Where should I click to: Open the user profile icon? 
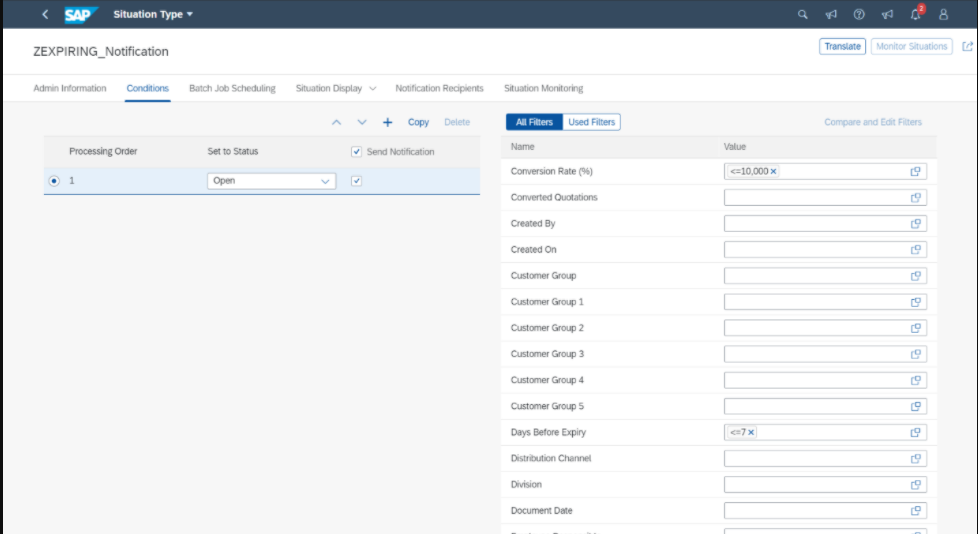pos(943,14)
